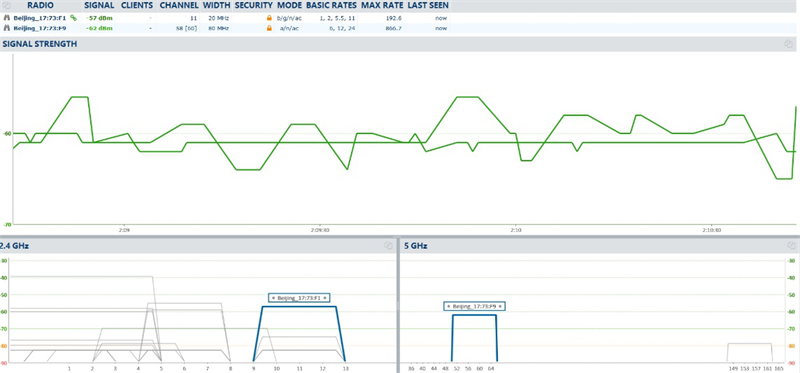Click the divider between the 2.4 GHz and 5 GHz panels

point(397,305)
